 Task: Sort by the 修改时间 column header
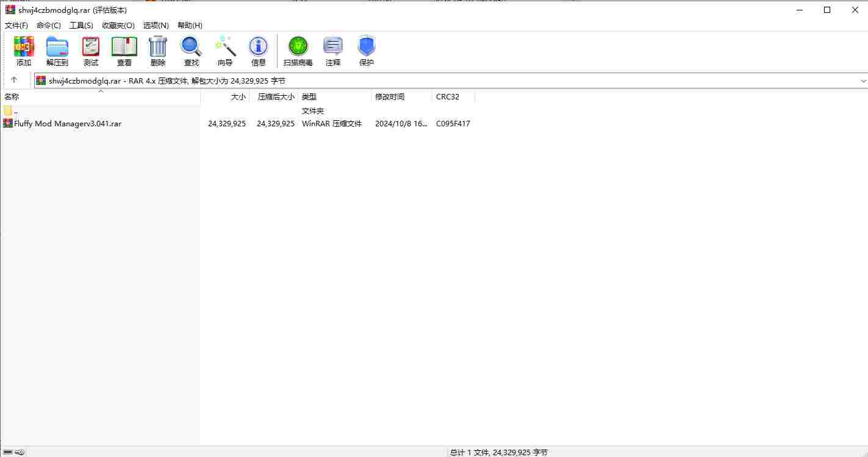coord(401,96)
